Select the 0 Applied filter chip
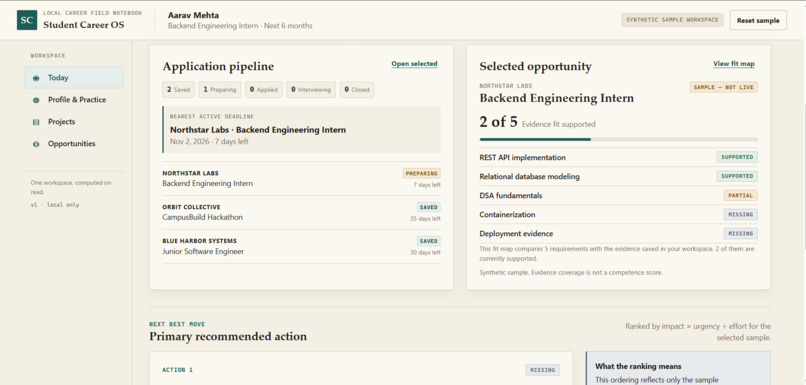 click(264, 89)
